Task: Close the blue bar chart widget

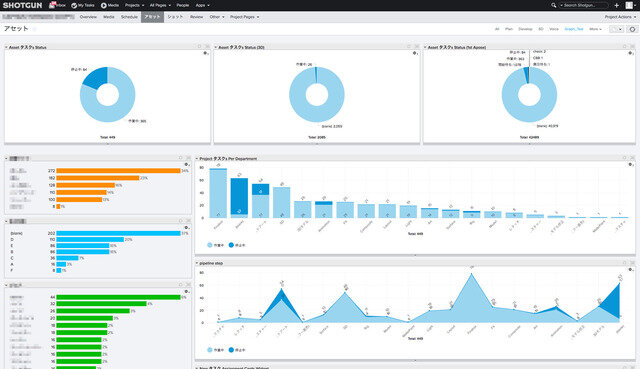Action: [x=188, y=221]
